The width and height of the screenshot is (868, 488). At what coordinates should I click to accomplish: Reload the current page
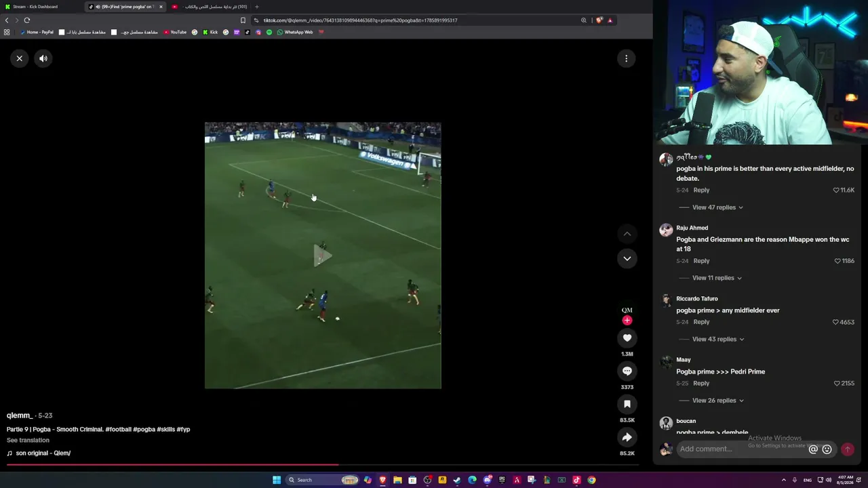(x=26, y=20)
